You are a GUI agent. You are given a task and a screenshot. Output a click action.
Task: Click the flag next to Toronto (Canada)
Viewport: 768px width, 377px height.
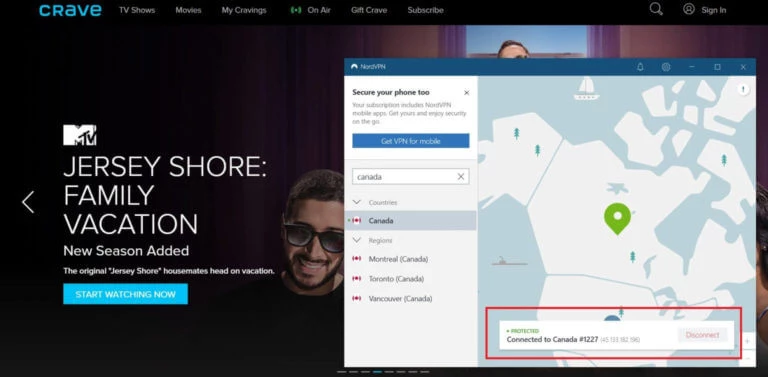point(357,279)
